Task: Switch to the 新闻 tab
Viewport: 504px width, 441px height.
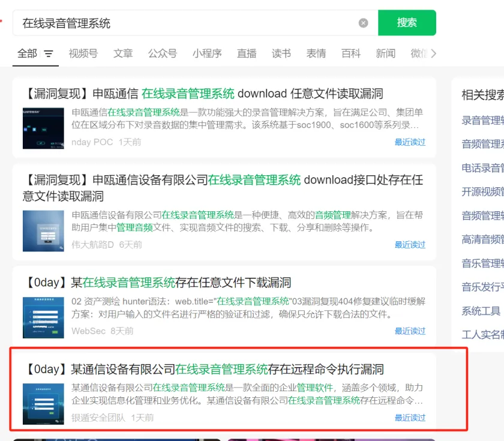Action: (385, 53)
